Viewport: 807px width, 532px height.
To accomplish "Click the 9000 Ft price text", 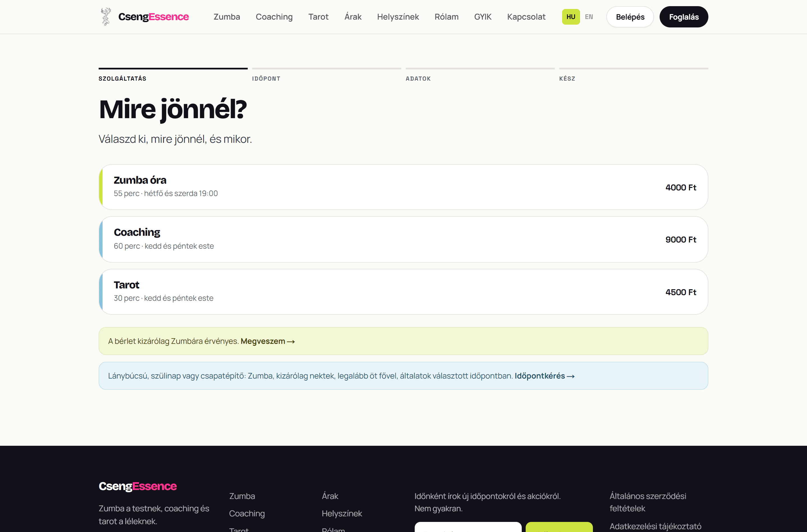I will tap(681, 239).
